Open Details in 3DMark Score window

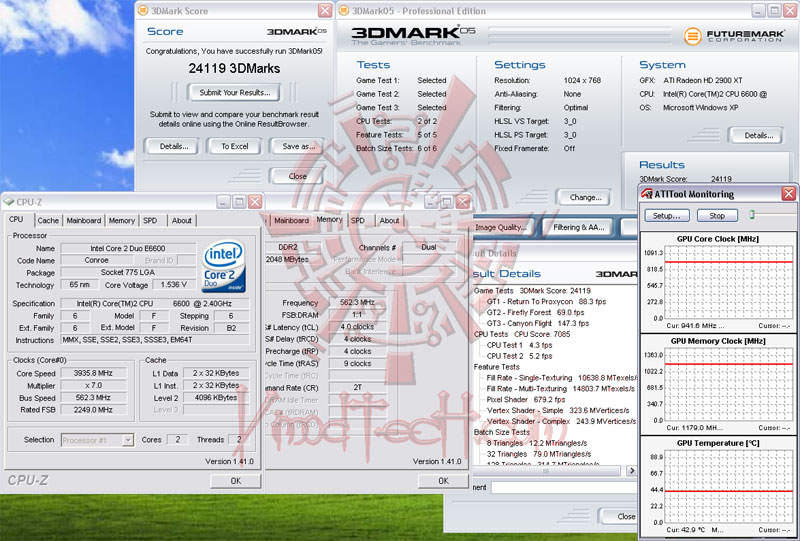pyautogui.click(x=174, y=146)
